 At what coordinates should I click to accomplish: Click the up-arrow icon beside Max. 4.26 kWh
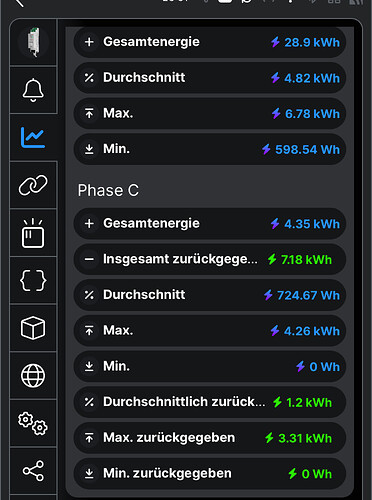(x=89, y=331)
